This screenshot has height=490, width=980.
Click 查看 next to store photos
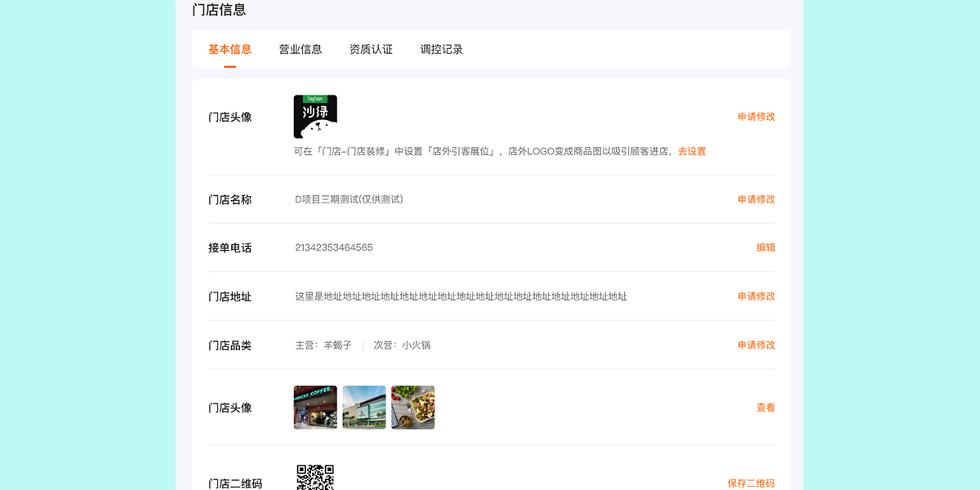765,408
